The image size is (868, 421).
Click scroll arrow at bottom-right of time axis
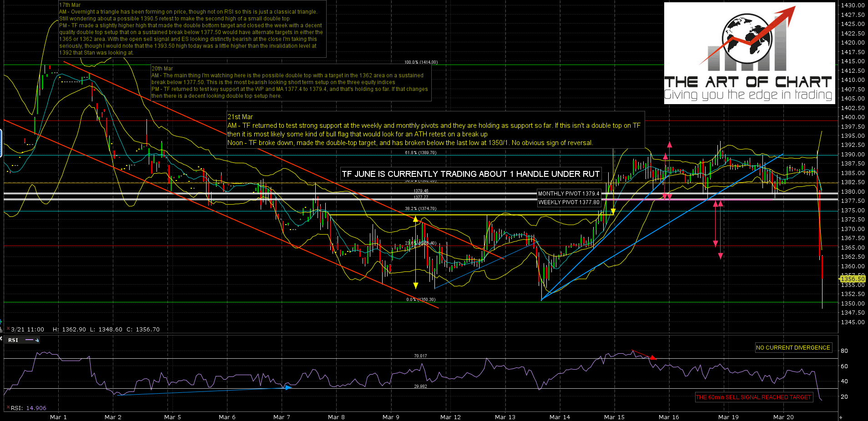coord(841,417)
